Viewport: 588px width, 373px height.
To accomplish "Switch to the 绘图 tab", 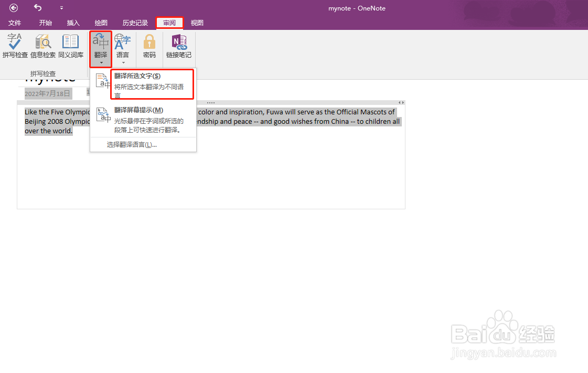I will point(101,23).
